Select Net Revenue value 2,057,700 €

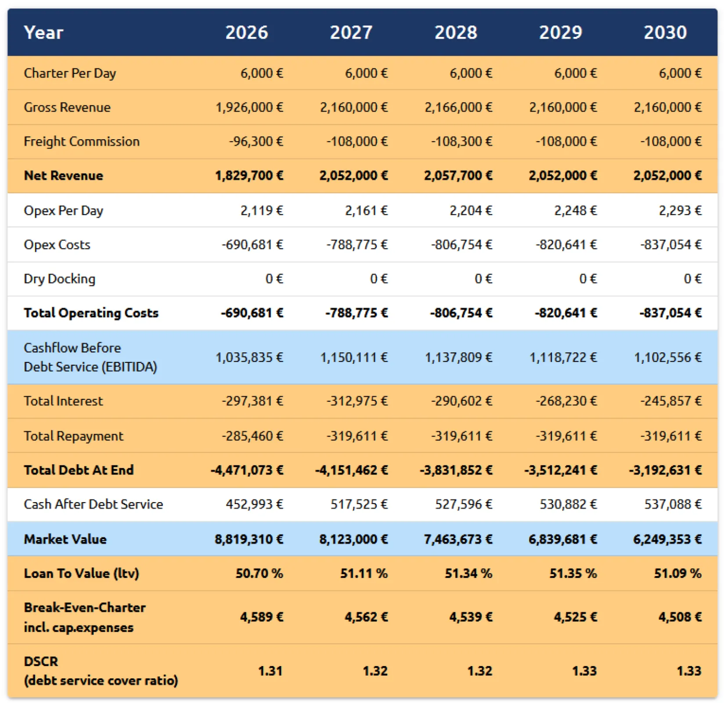click(x=458, y=176)
